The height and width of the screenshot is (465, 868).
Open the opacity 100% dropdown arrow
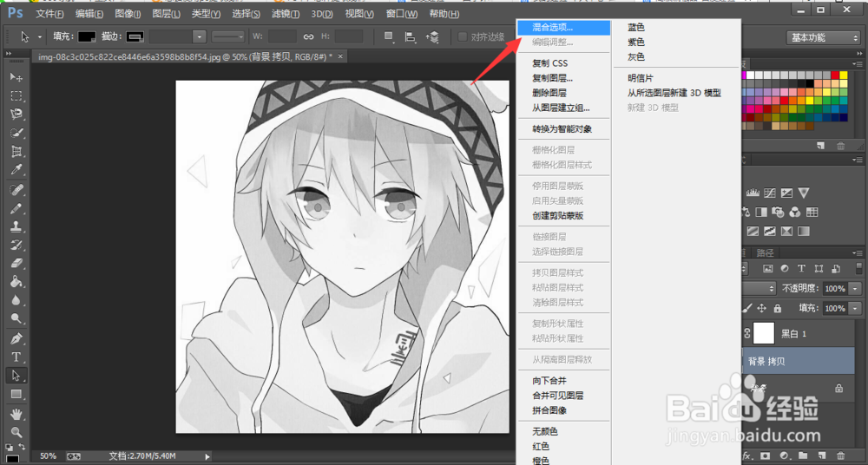coord(857,288)
